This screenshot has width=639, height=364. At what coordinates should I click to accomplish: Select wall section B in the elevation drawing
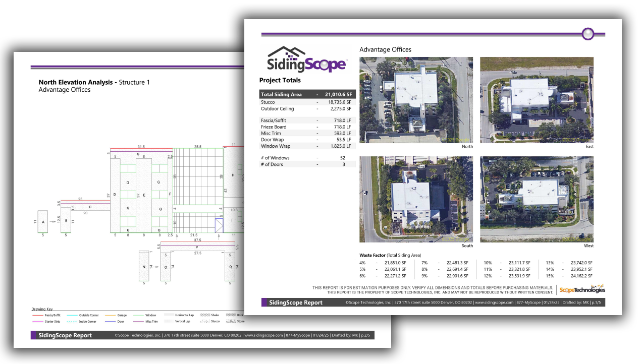click(66, 220)
